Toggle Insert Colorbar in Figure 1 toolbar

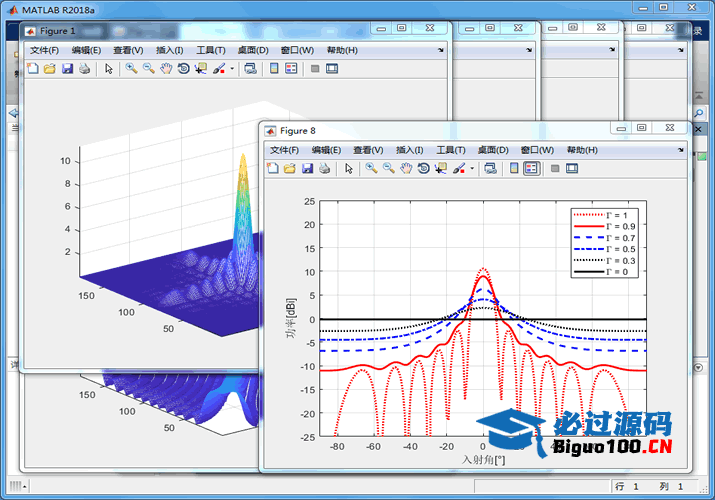(274, 69)
